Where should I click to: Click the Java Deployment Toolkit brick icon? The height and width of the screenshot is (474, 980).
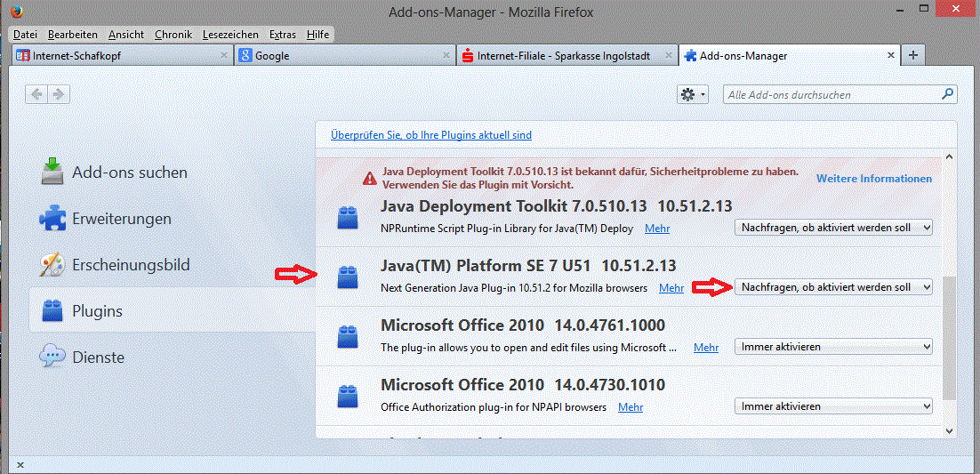(346, 217)
